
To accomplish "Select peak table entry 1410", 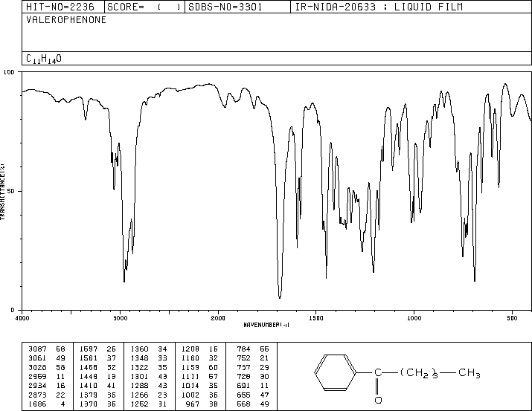I will point(98,386).
